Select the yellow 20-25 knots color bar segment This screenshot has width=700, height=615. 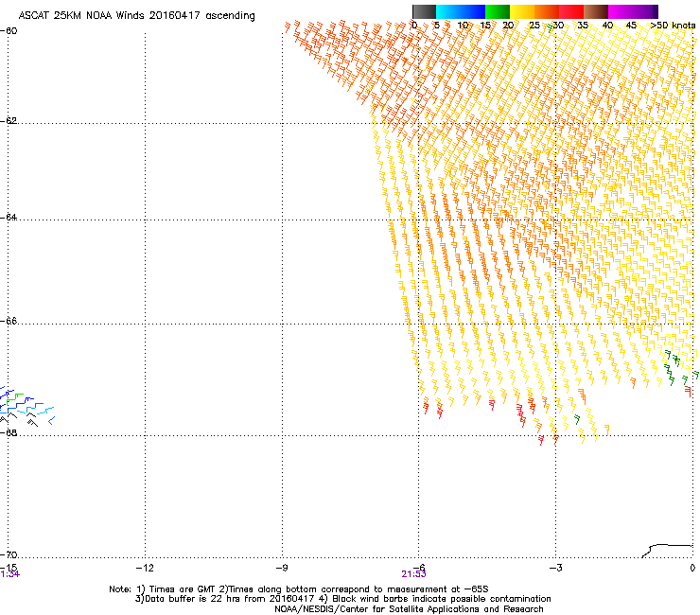522,11
